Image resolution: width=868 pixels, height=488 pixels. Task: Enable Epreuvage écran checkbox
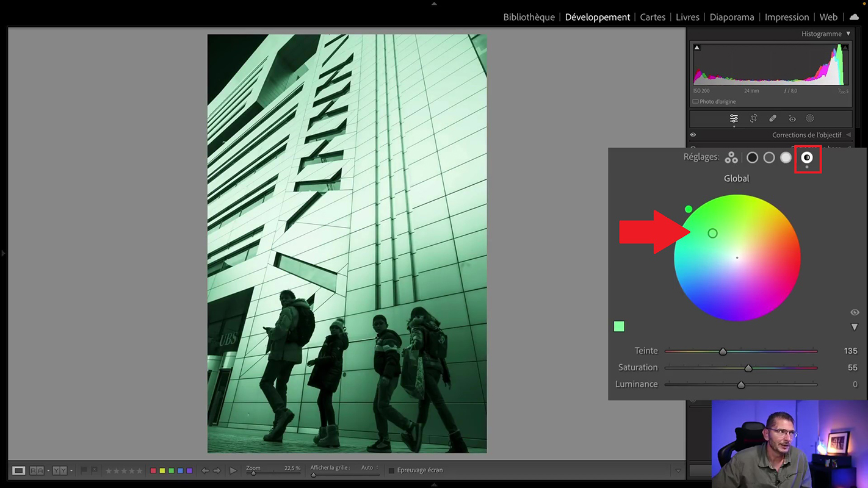[x=391, y=470]
